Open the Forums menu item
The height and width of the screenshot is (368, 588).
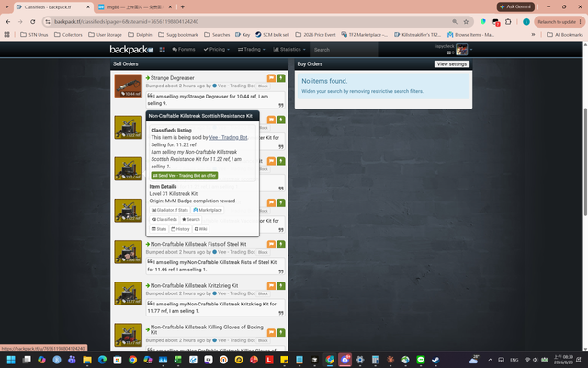pyautogui.click(x=184, y=49)
